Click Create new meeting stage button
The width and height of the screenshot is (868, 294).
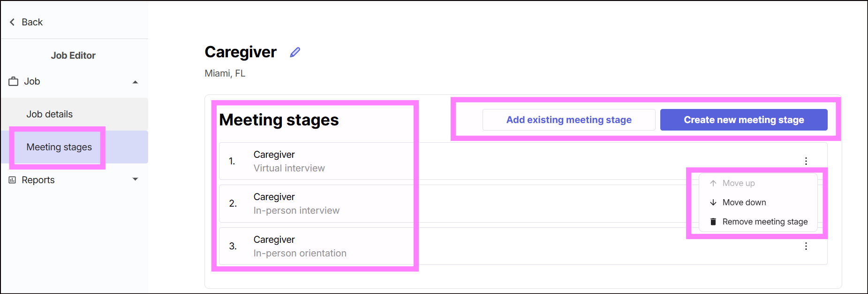click(744, 120)
